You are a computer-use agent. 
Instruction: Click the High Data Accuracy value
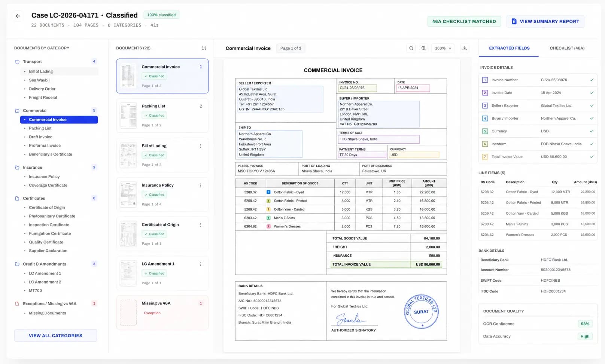pos(585,336)
